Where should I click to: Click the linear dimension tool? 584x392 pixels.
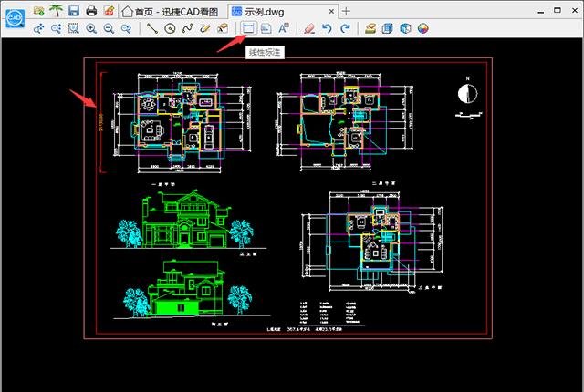click(x=248, y=29)
